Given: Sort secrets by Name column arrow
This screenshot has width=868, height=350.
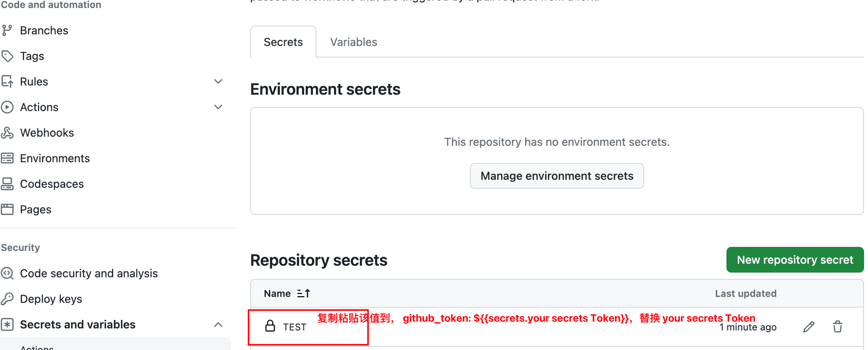Looking at the screenshot, I should pos(303,293).
